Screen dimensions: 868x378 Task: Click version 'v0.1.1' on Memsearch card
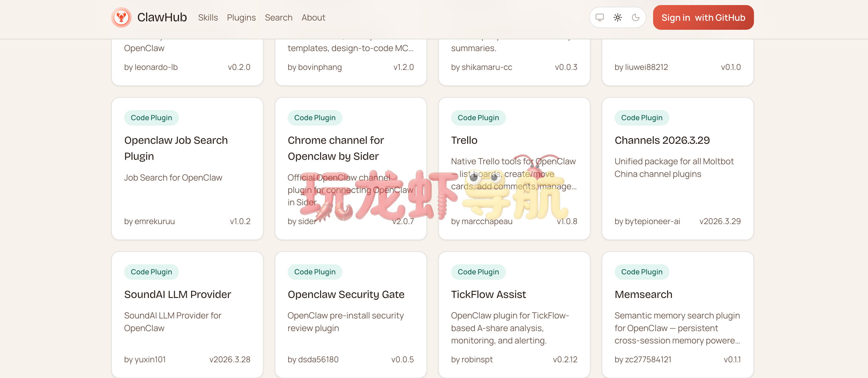click(x=732, y=359)
